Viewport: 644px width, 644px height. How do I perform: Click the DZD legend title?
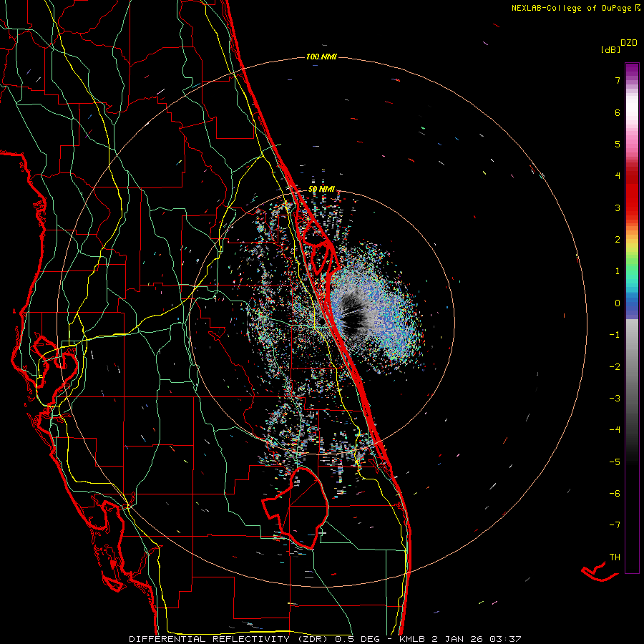(629, 43)
